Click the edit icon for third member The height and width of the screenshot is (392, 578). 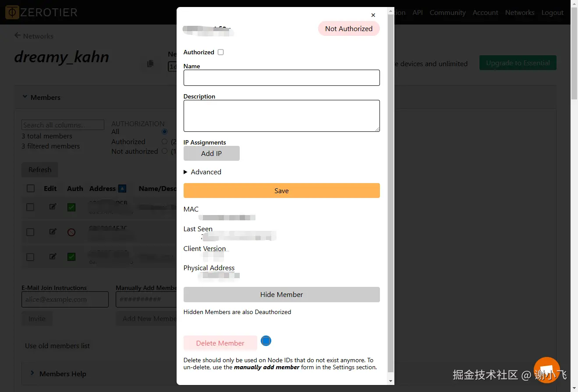(53, 257)
